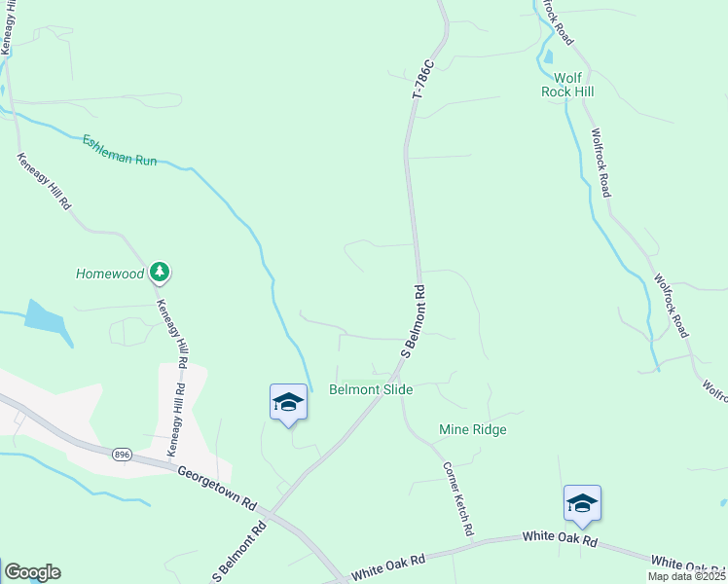Click the Belmont Slide place label
This screenshot has height=584, width=728.
[371, 389]
